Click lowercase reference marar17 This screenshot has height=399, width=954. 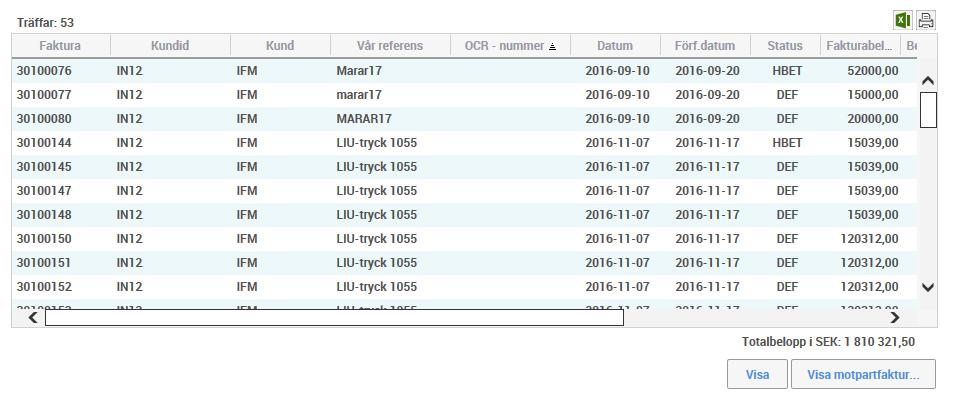tap(359, 95)
